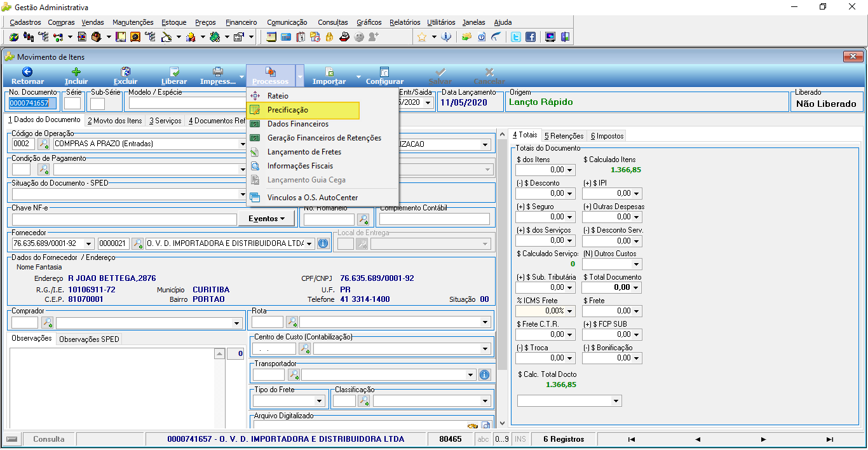Open the $ dos Itens value dropdown

(x=570, y=170)
